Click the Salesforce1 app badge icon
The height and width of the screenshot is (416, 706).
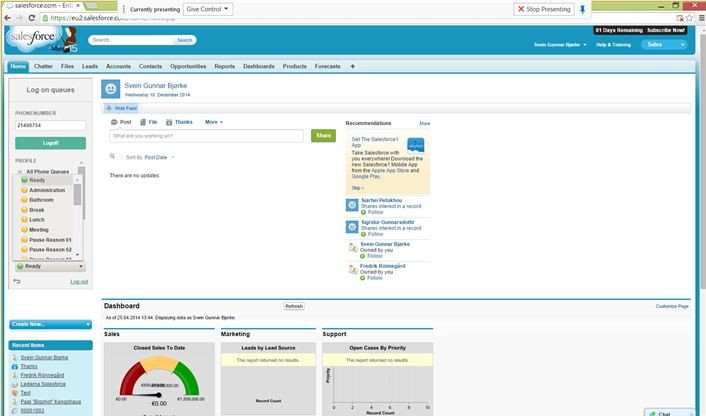pyautogui.click(x=416, y=145)
